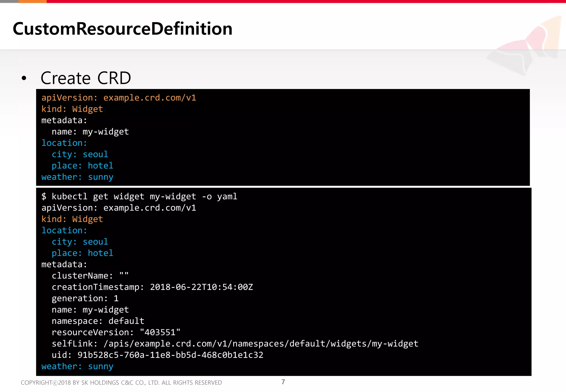Click the selfLink path line
The height and width of the screenshot is (392, 566).
tap(235, 344)
